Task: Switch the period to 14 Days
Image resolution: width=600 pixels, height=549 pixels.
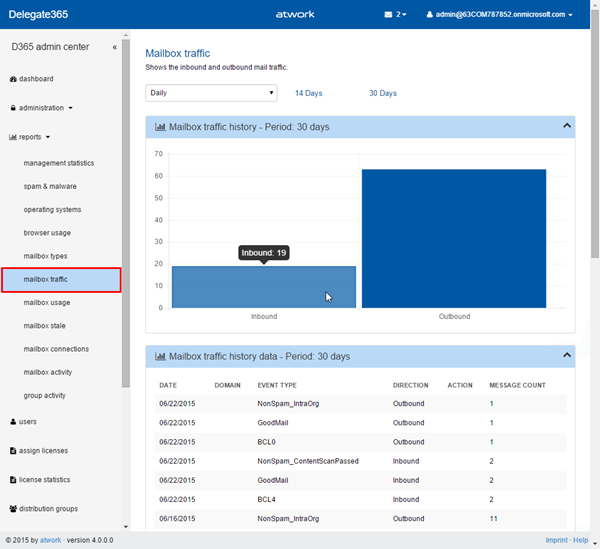Action: coord(308,93)
